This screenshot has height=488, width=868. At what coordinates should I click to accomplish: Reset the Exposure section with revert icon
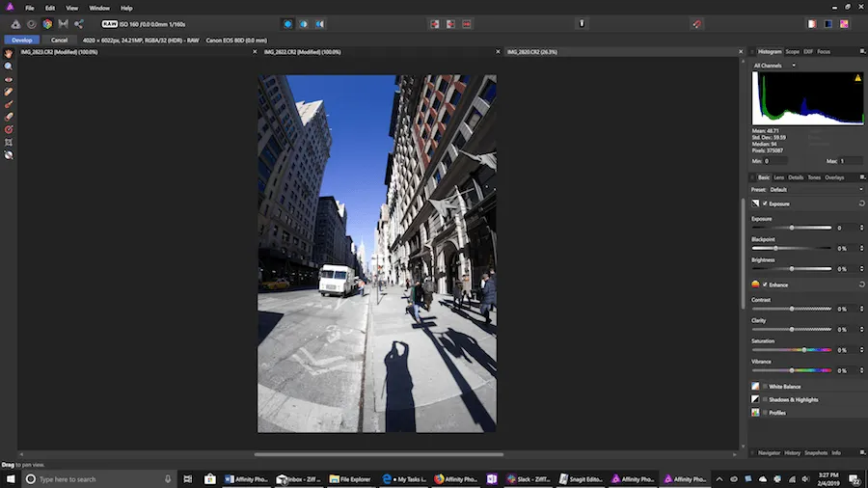click(860, 203)
